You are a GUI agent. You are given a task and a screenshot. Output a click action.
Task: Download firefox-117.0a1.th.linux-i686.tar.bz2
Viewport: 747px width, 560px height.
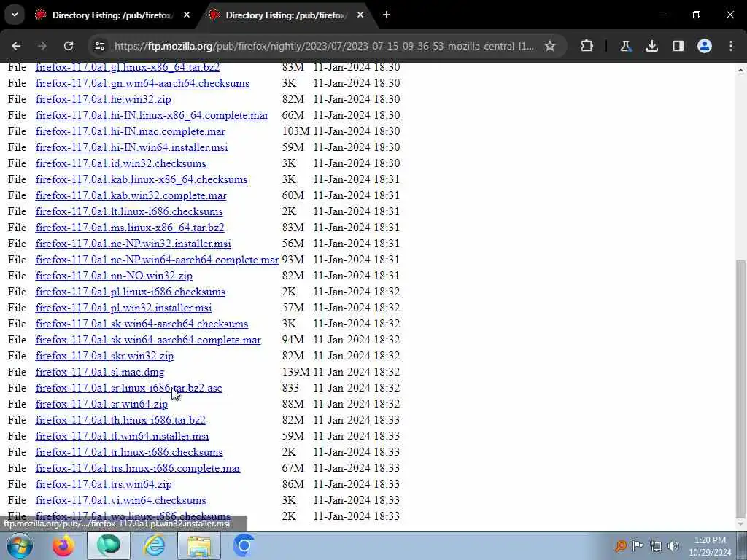(x=120, y=420)
